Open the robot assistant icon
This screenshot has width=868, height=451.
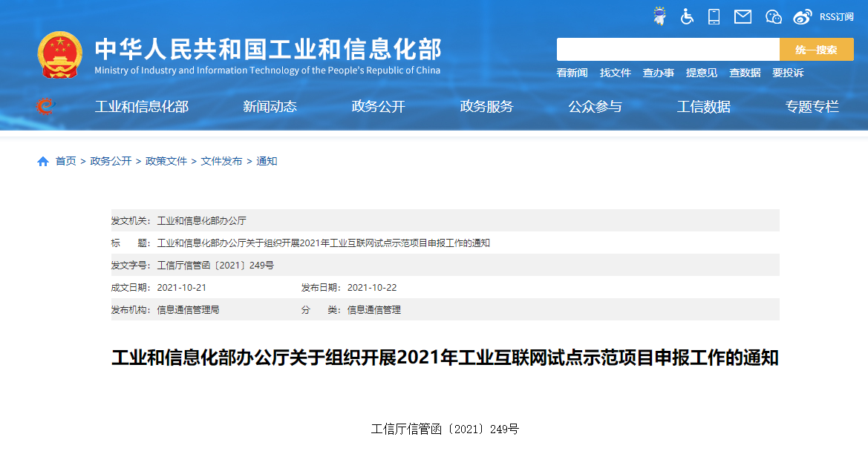tap(659, 16)
